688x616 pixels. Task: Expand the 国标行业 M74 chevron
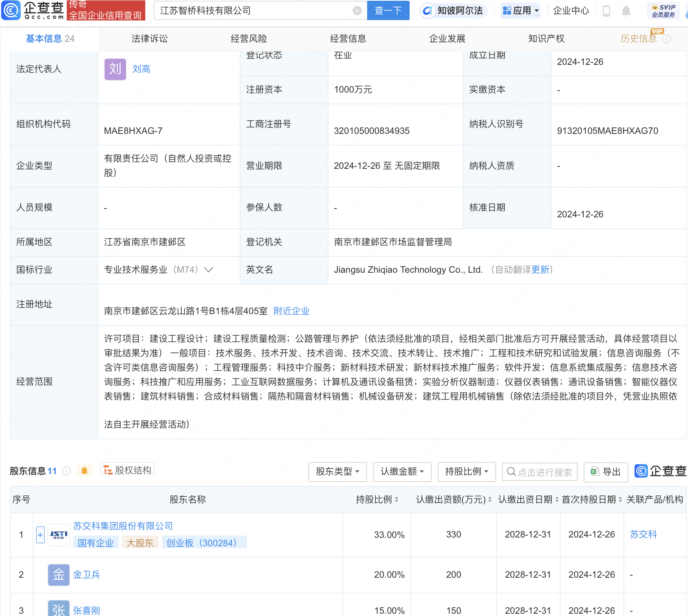(x=209, y=270)
